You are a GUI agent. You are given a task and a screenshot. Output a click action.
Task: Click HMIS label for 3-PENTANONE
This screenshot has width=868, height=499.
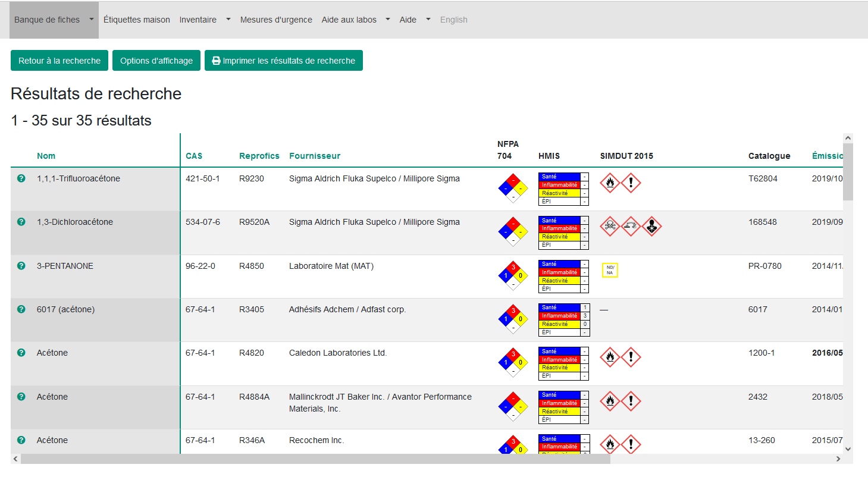563,277
